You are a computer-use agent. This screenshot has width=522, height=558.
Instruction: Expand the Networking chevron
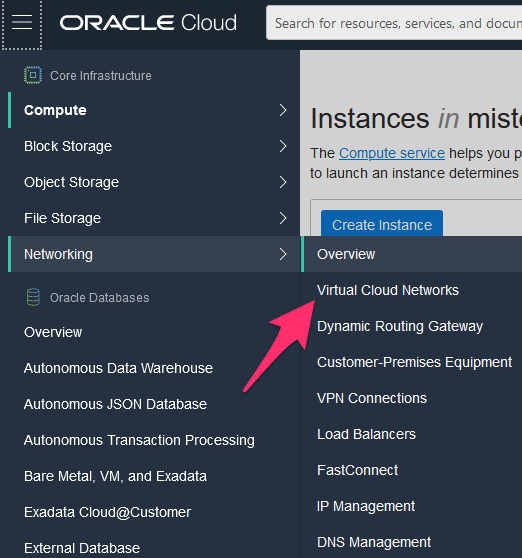point(283,254)
